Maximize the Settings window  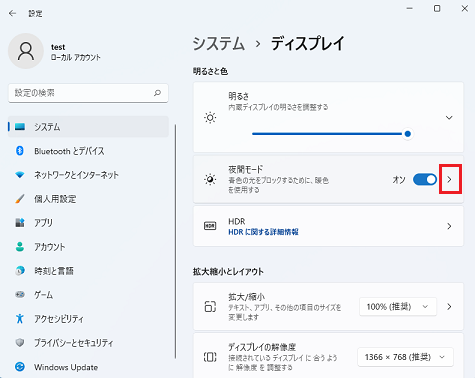437,8
